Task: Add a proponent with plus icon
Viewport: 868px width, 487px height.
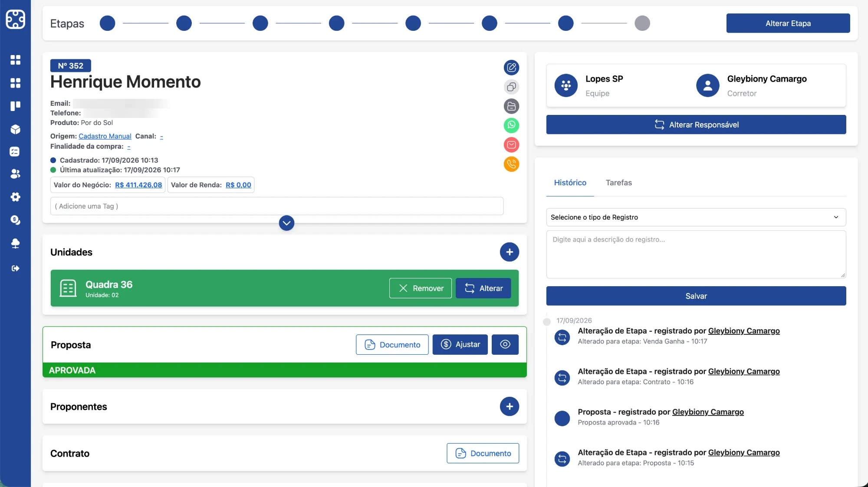Action: [509, 406]
